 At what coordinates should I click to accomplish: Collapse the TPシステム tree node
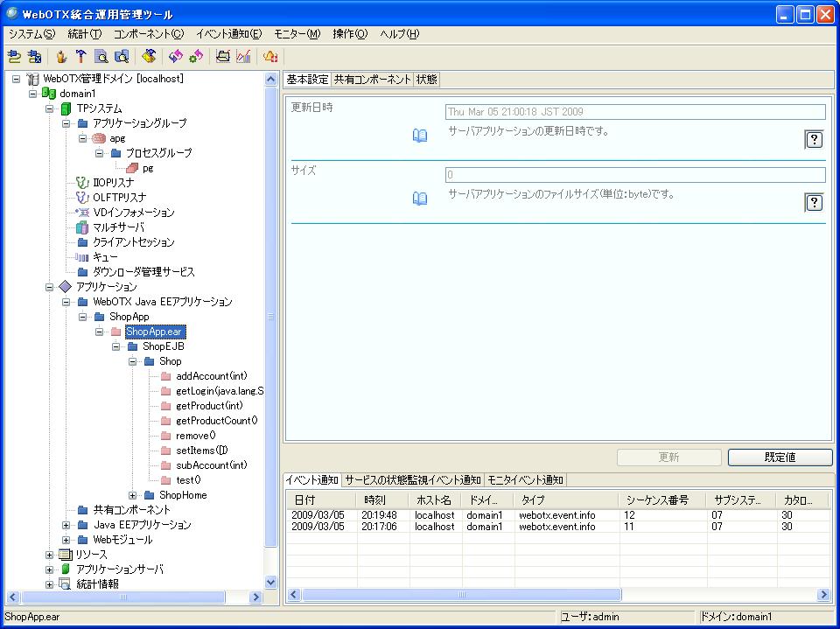50,108
